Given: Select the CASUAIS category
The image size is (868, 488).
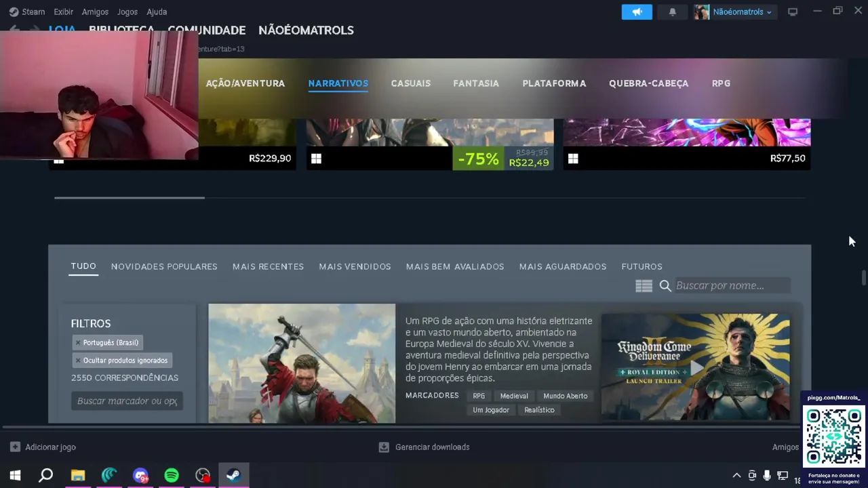Looking at the screenshot, I should 410,83.
